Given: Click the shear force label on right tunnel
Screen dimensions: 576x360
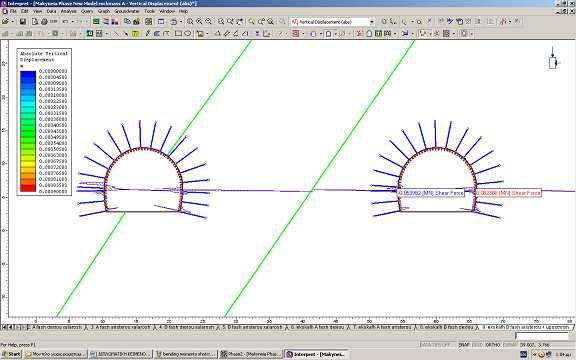Looking at the screenshot, I should [508, 193].
